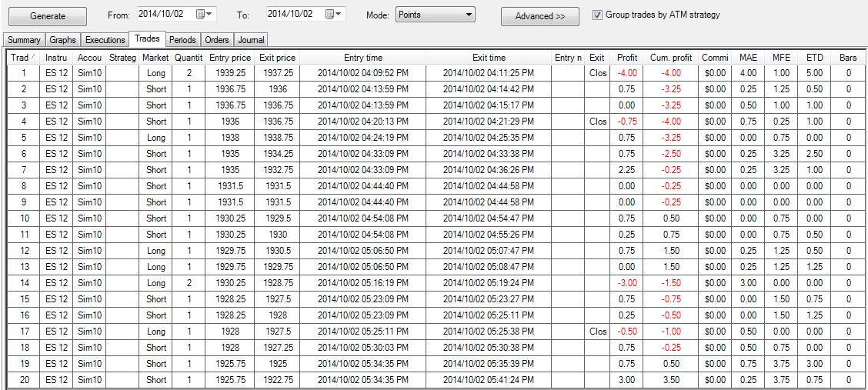868x390 pixels.
Task: Select MAE 4.00 in trade 1
Action: point(748,73)
